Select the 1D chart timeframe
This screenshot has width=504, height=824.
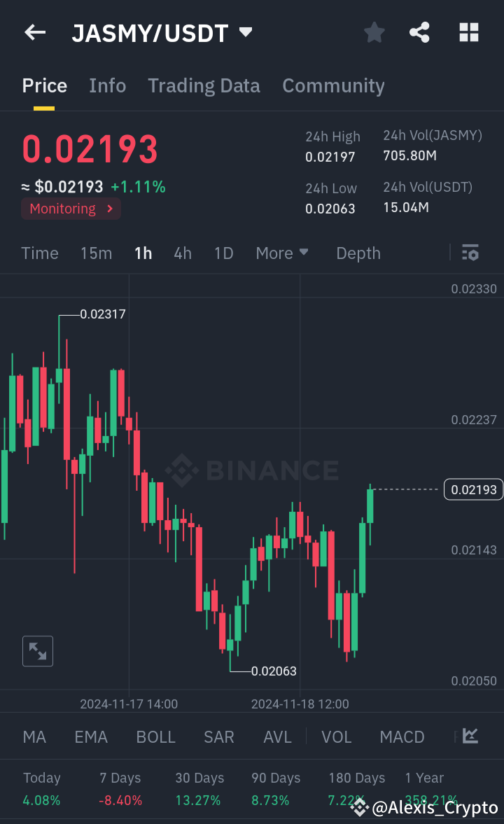pyautogui.click(x=223, y=253)
